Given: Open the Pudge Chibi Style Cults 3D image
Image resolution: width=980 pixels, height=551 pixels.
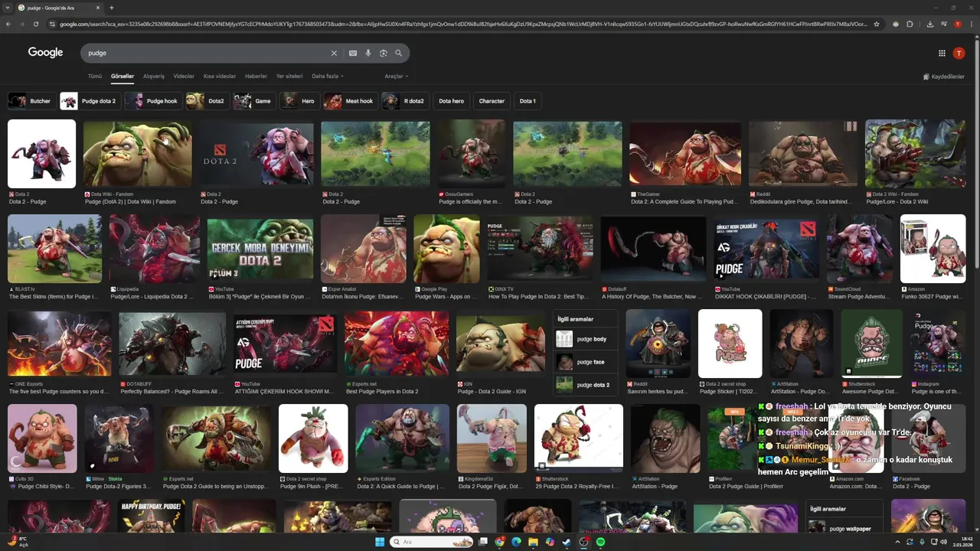Looking at the screenshot, I should click(x=42, y=439).
